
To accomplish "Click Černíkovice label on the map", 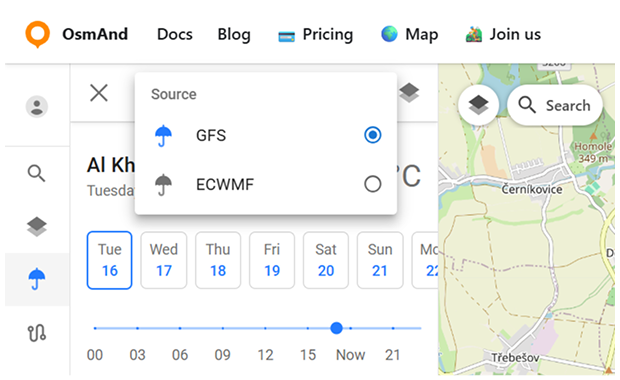I will click(532, 189).
